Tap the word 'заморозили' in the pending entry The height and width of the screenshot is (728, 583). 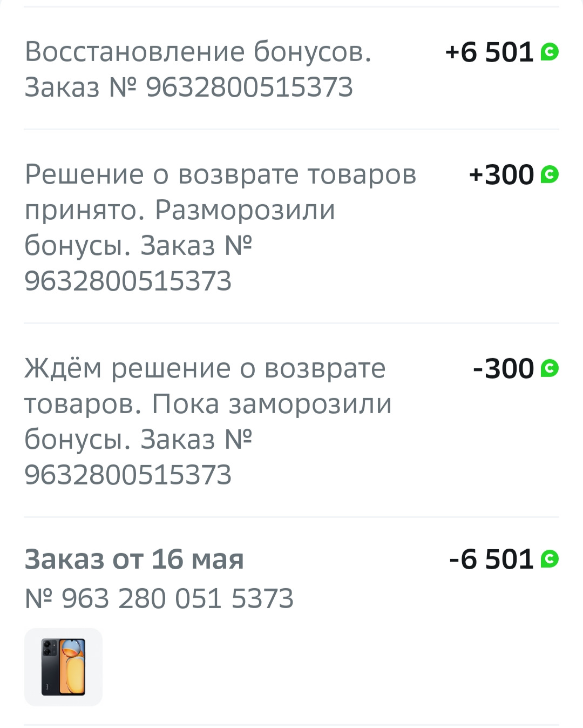click(310, 404)
